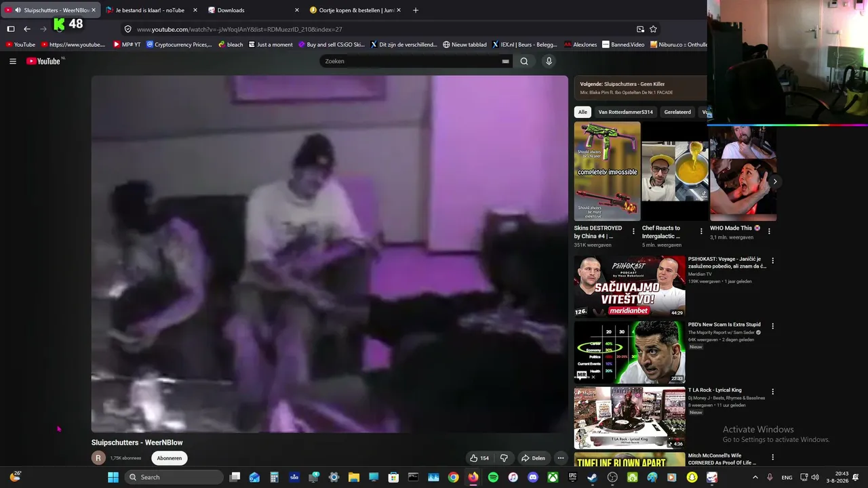This screenshot has width=868, height=488.
Task: Open the Banned.Video bookmark
Action: 623,45
